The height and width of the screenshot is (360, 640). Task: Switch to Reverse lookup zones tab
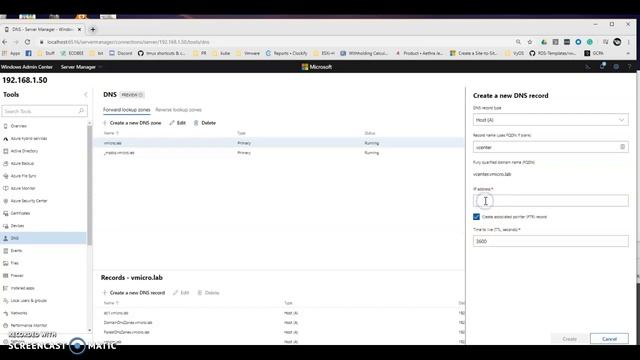(x=178, y=110)
